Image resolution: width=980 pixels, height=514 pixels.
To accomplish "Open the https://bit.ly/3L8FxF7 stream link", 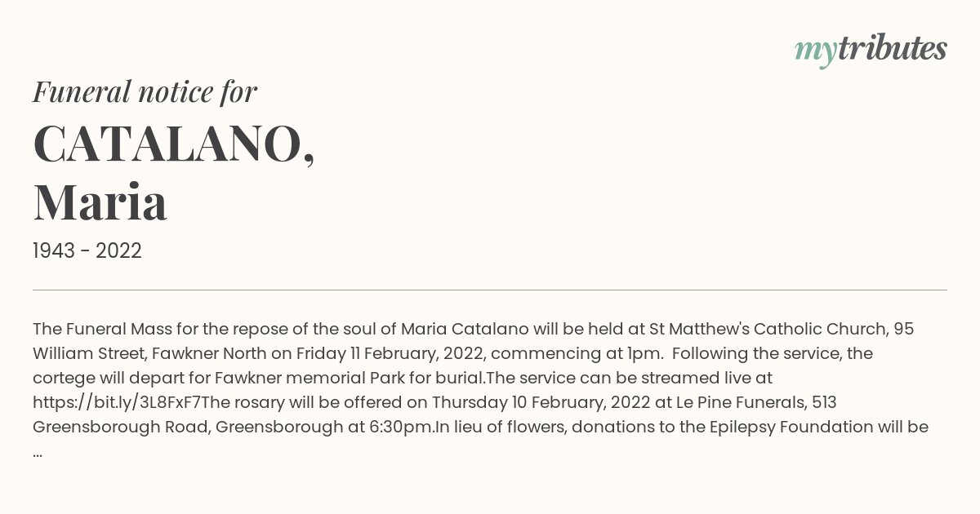I will (117, 402).
